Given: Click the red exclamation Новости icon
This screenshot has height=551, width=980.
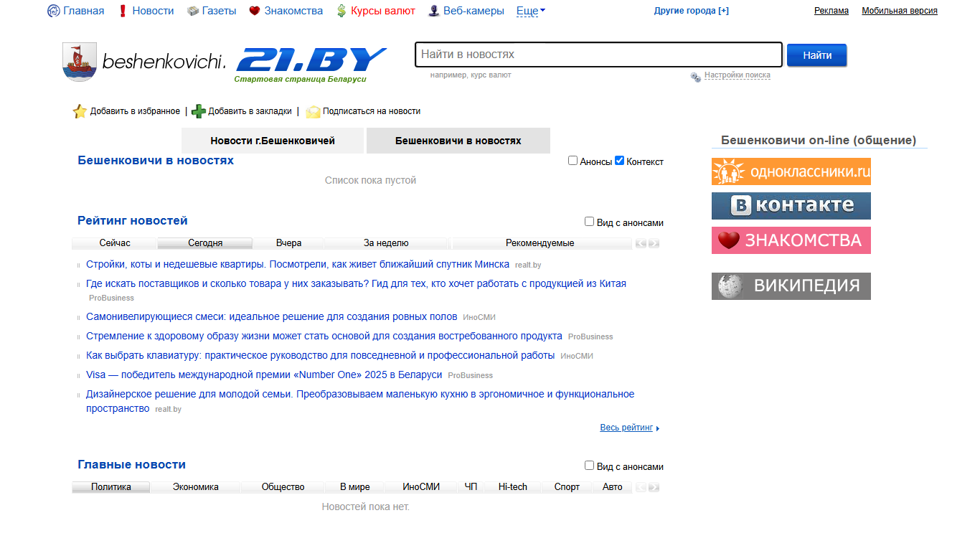Looking at the screenshot, I should [x=123, y=11].
